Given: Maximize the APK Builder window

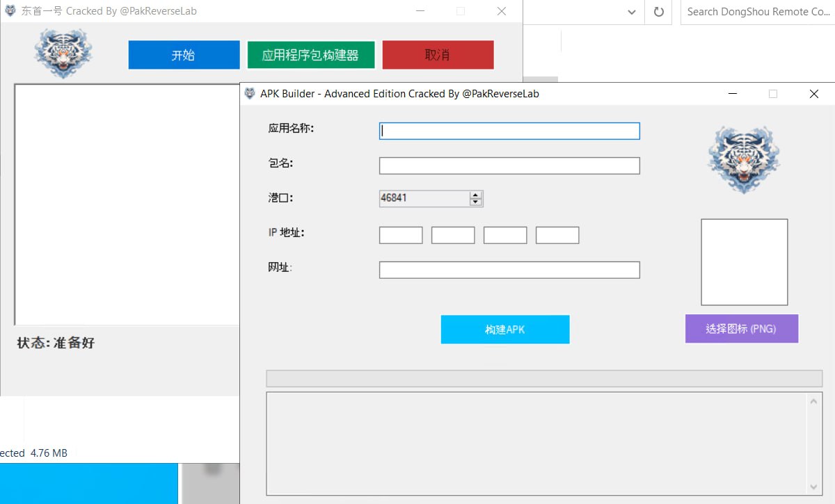Looking at the screenshot, I should pyautogui.click(x=773, y=94).
